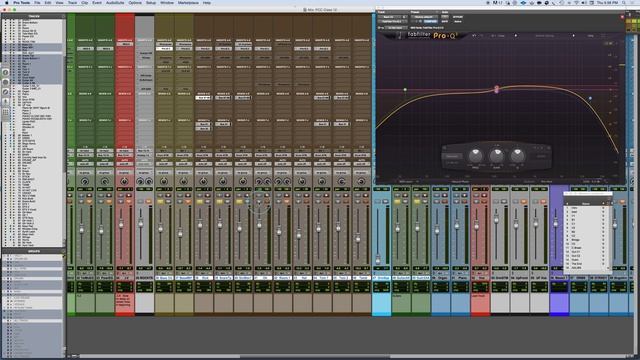Go to next Pro-Q preset arrow
This screenshot has height=360, width=640.
pos(573,36)
